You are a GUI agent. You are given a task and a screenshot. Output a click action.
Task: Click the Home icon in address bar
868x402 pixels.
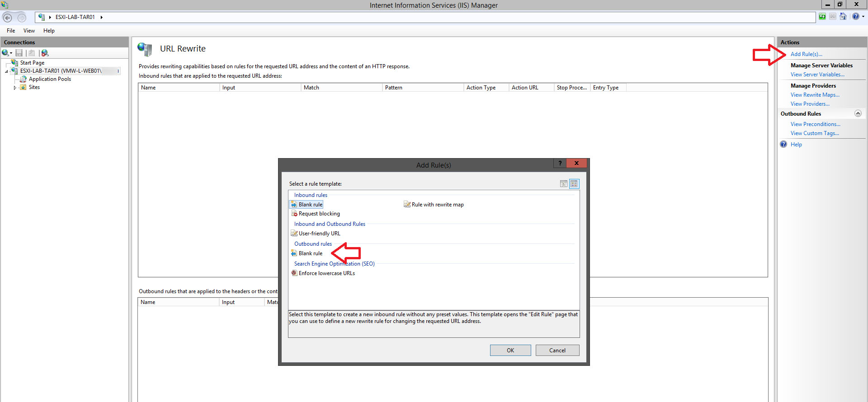click(x=843, y=17)
